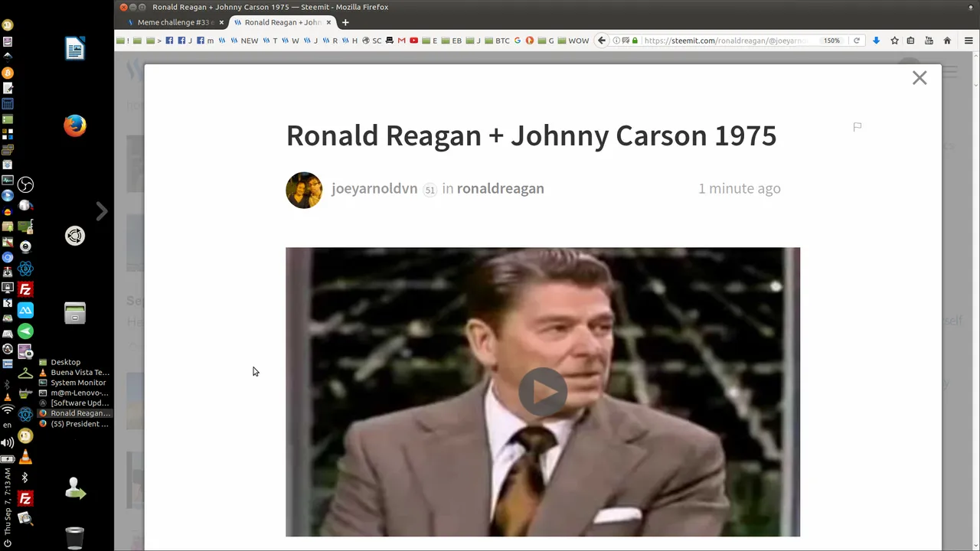Open the Ubuntu logo desktop icon
Screen dimensions: 980x551
[75, 236]
